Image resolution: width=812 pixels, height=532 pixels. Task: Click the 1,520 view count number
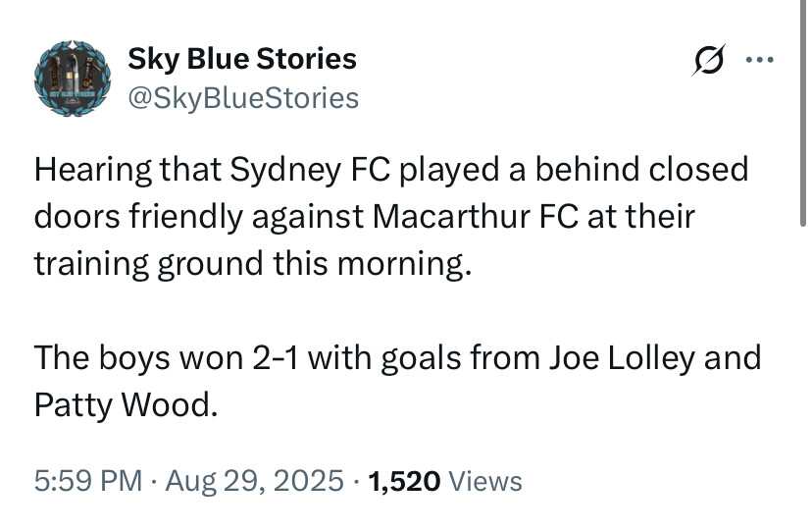(404, 481)
